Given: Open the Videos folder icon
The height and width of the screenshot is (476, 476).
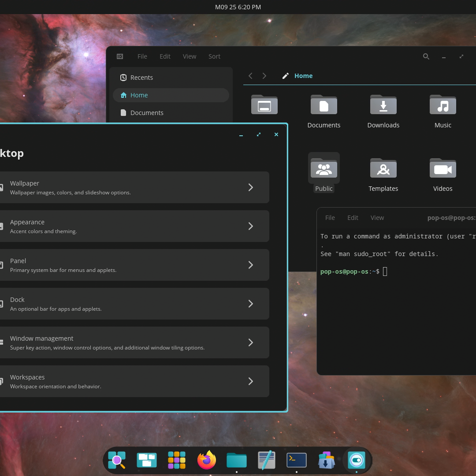Looking at the screenshot, I should point(443,168).
